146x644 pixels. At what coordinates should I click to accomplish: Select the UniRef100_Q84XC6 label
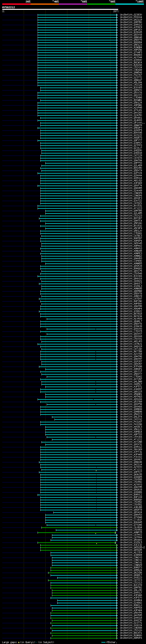131,279
